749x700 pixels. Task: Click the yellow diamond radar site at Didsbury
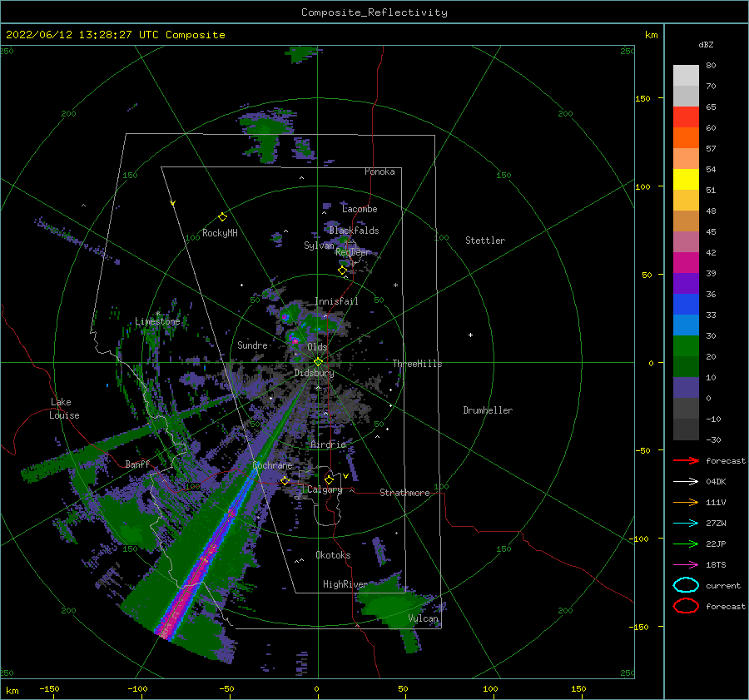tap(318, 362)
